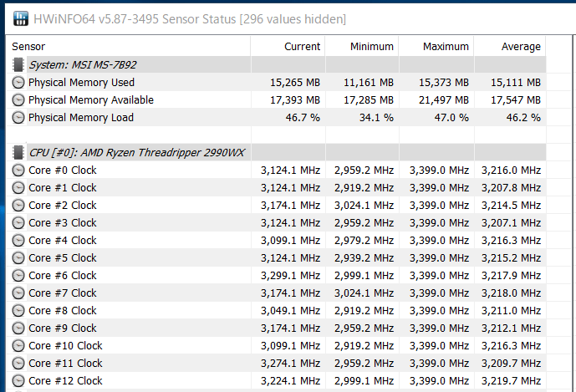Click the Core #0 Clock sensor icon
The height and width of the screenshot is (392, 576).
click(x=18, y=171)
